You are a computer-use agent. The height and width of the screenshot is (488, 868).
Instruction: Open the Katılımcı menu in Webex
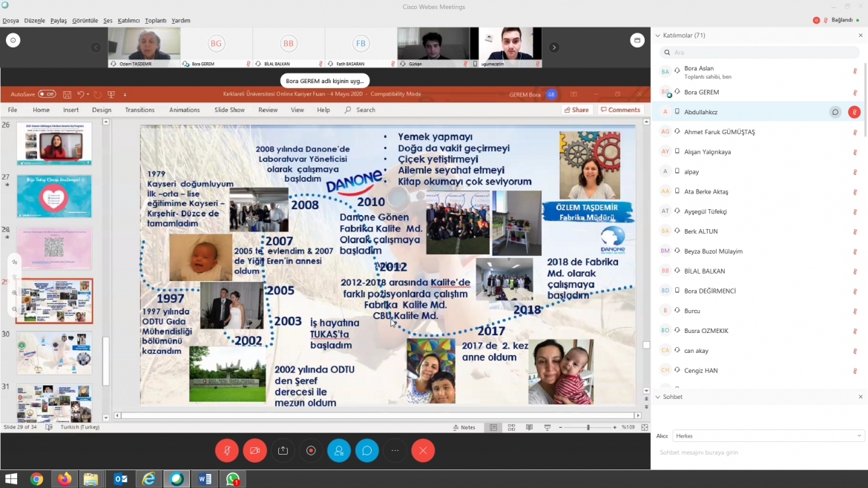(128, 21)
